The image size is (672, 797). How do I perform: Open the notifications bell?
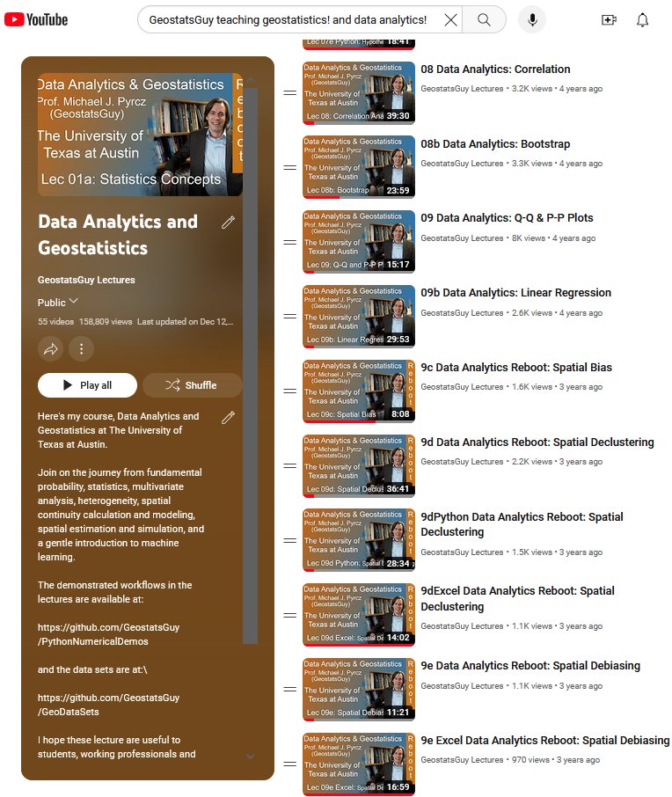point(642,20)
